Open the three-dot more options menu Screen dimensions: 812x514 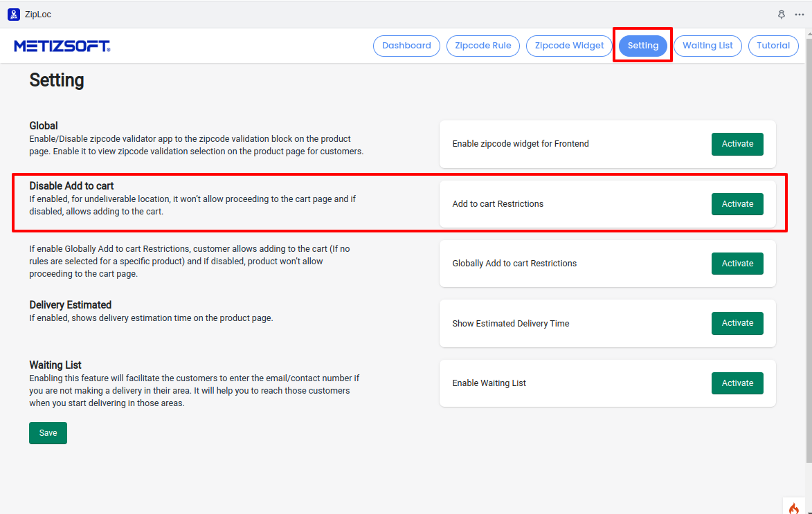coord(800,14)
